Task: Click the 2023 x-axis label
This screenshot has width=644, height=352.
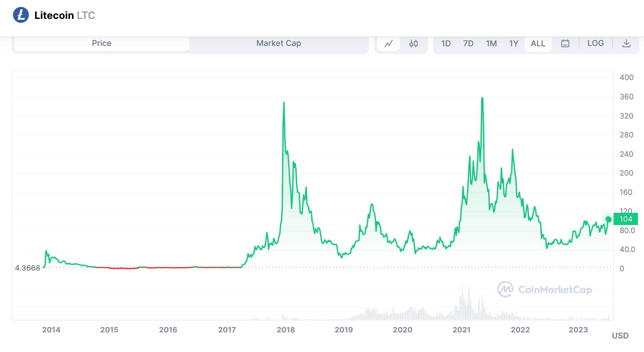Action: tap(578, 330)
